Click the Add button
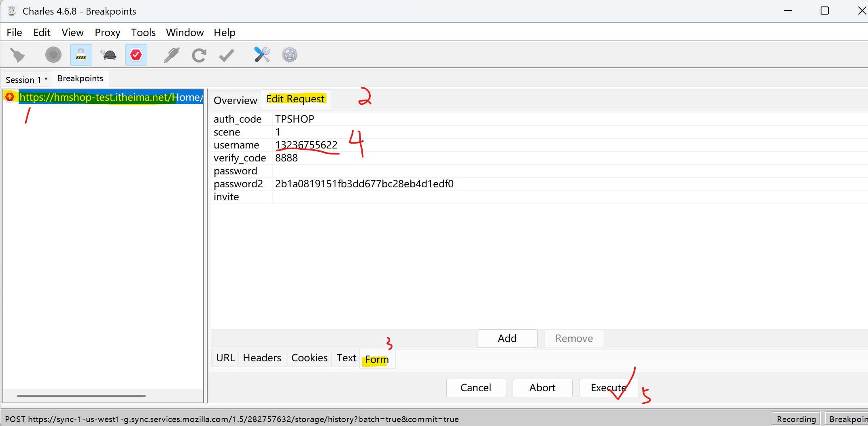 (x=507, y=338)
